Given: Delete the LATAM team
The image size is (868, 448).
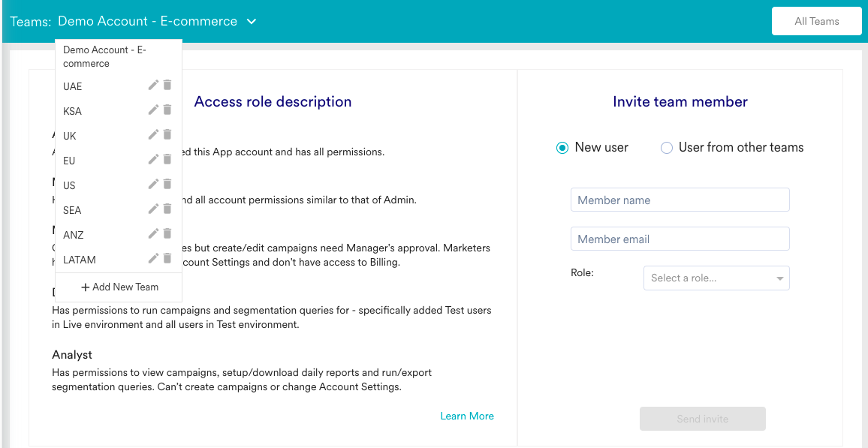Looking at the screenshot, I should tap(167, 258).
